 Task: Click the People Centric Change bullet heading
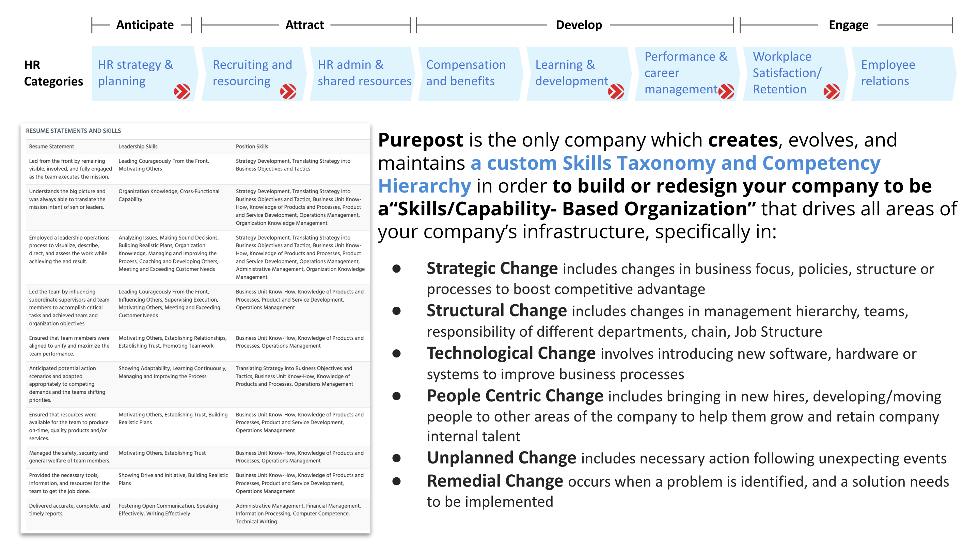tap(515, 396)
